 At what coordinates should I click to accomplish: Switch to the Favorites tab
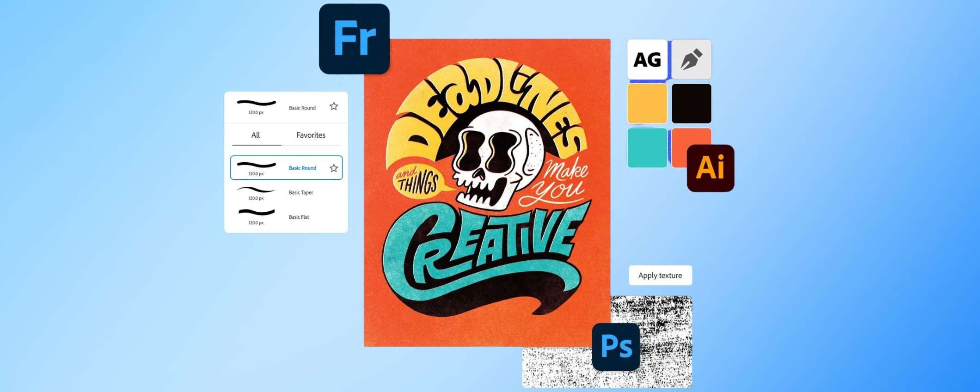tap(311, 135)
